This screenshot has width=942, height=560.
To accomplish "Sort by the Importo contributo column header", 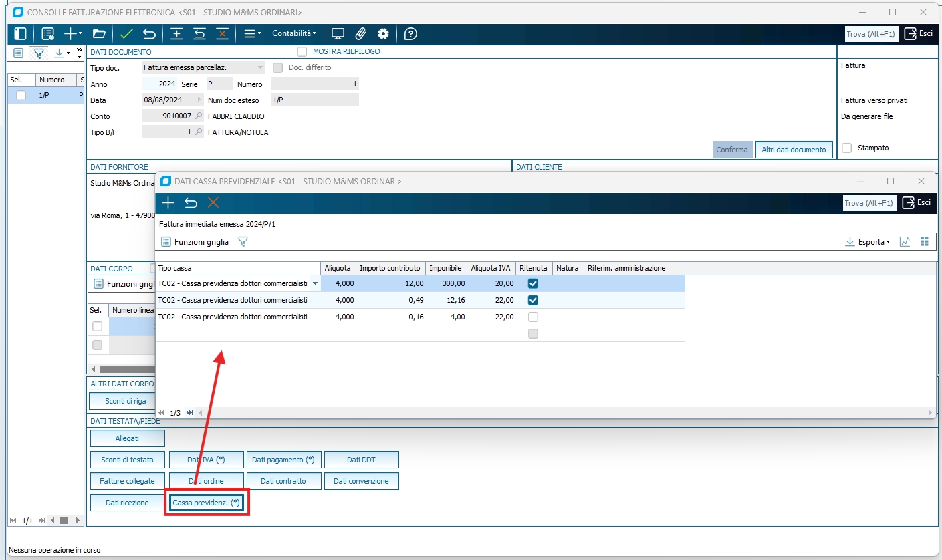I will (390, 268).
